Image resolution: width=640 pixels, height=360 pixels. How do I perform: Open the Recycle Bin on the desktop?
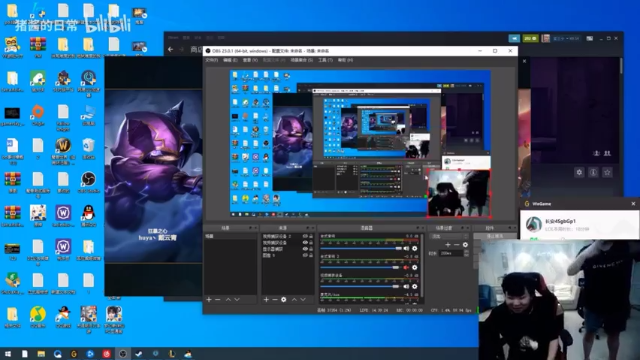pos(88,148)
